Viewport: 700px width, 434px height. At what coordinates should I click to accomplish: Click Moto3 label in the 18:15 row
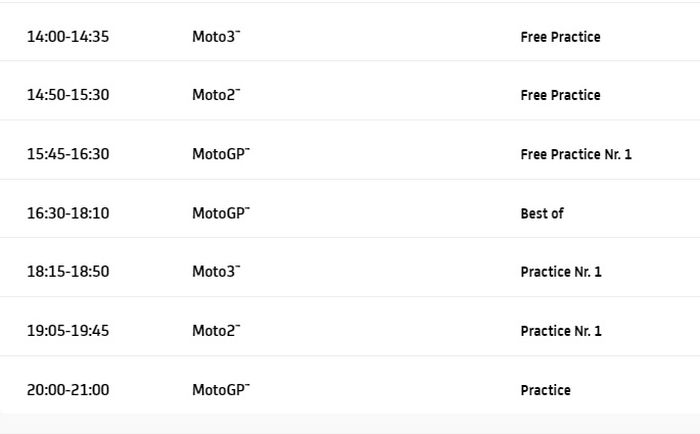click(216, 272)
